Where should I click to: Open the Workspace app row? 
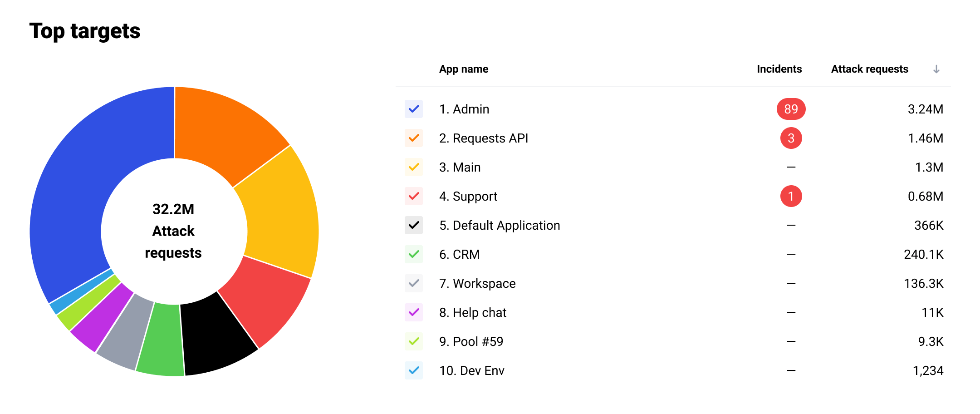pos(477,283)
